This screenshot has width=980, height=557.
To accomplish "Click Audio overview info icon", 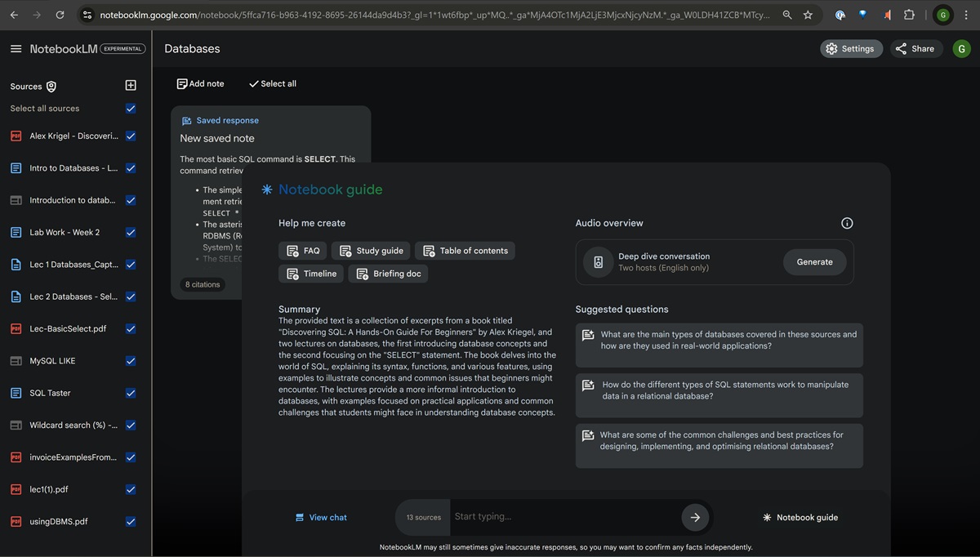I will pos(847,223).
